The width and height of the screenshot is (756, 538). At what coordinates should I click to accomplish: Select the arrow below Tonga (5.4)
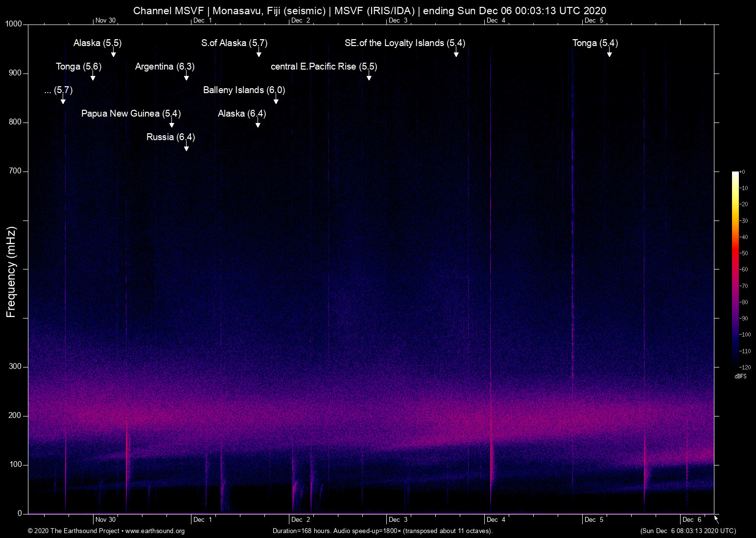pos(609,52)
